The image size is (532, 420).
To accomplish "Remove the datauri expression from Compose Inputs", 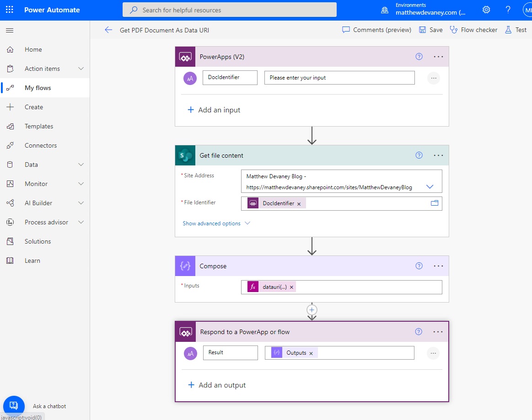I will tap(291, 287).
